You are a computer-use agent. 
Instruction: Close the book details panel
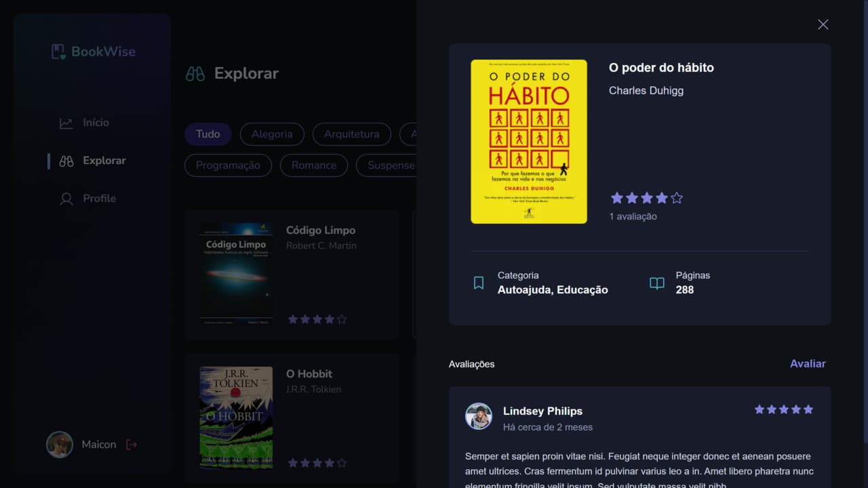[823, 24]
